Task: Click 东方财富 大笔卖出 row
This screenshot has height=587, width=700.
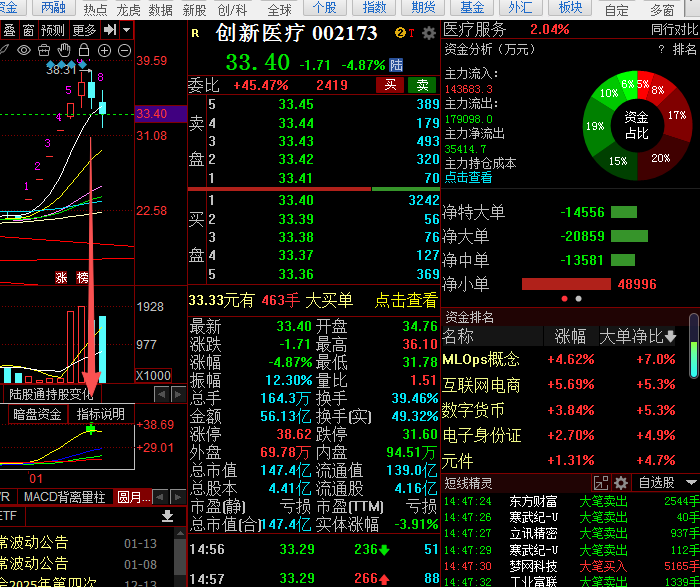Action: pyautogui.click(x=571, y=502)
